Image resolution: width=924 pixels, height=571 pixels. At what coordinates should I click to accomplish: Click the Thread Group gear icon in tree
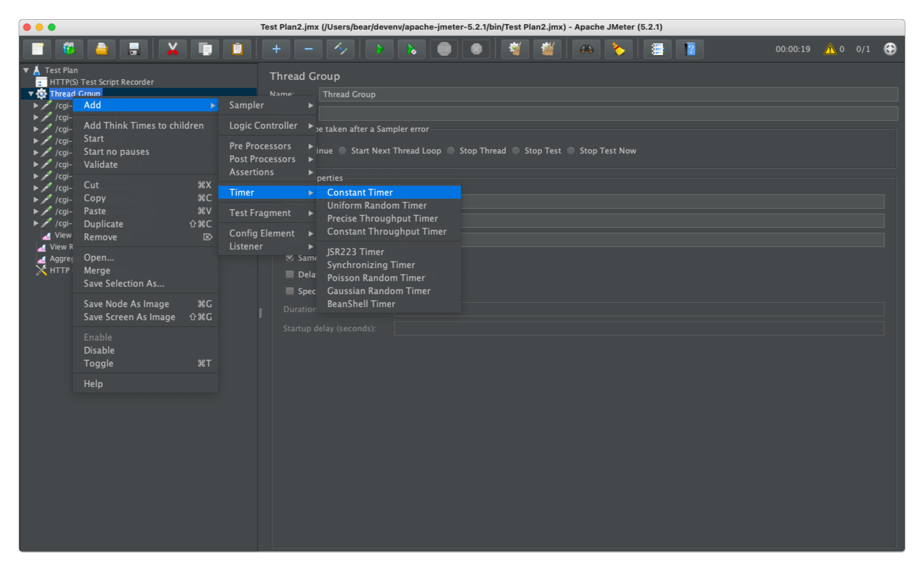tap(41, 94)
